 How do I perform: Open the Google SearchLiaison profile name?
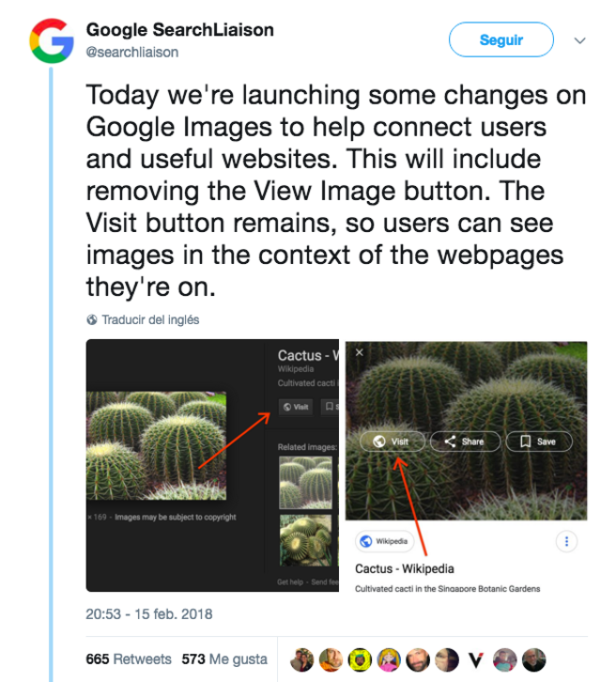pyautogui.click(x=180, y=29)
